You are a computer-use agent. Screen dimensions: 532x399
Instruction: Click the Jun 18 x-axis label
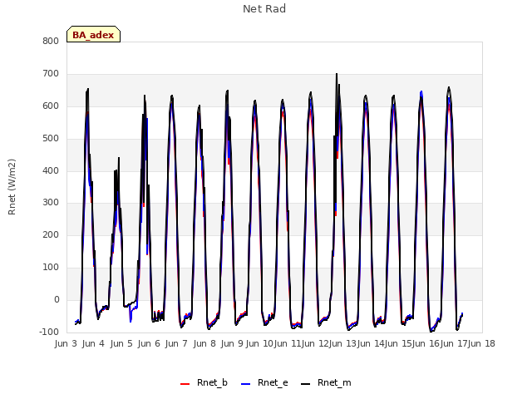tap(481, 343)
